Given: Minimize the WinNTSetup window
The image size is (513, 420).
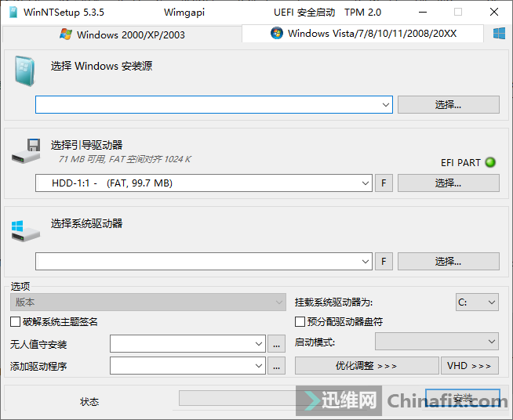Looking at the screenshot, I should point(423,13).
